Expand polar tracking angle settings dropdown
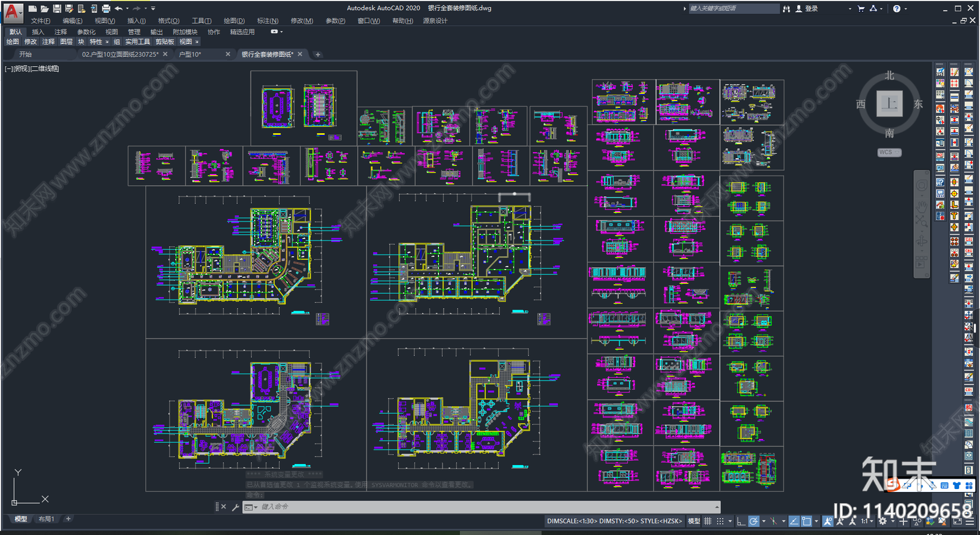 coord(764,522)
